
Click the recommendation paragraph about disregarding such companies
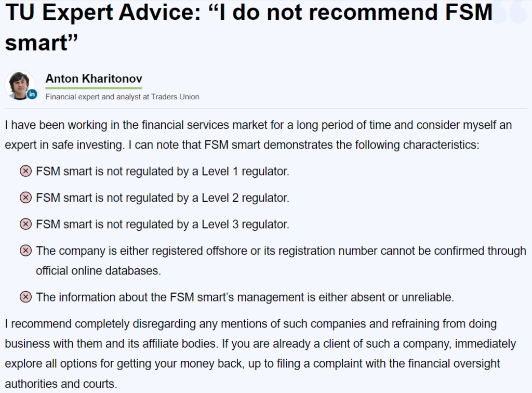coord(260,353)
